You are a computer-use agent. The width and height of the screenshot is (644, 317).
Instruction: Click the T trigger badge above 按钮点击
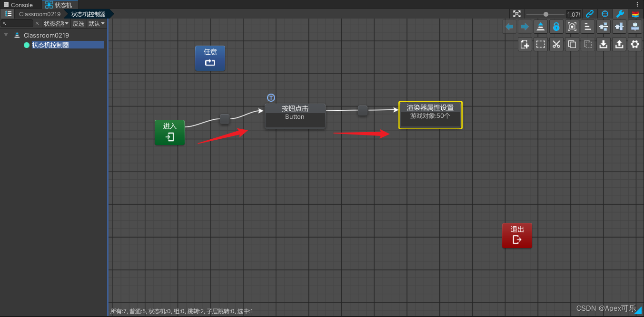tap(271, 98)
